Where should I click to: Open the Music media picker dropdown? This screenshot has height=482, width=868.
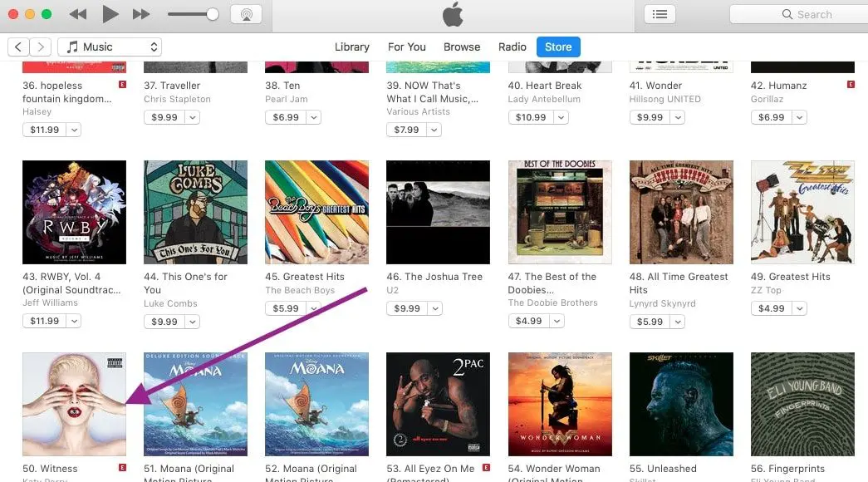click(110, 47)
